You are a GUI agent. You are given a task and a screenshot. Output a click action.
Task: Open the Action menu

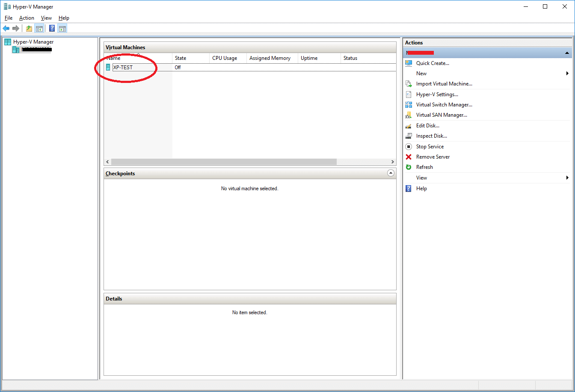[27, 18]
